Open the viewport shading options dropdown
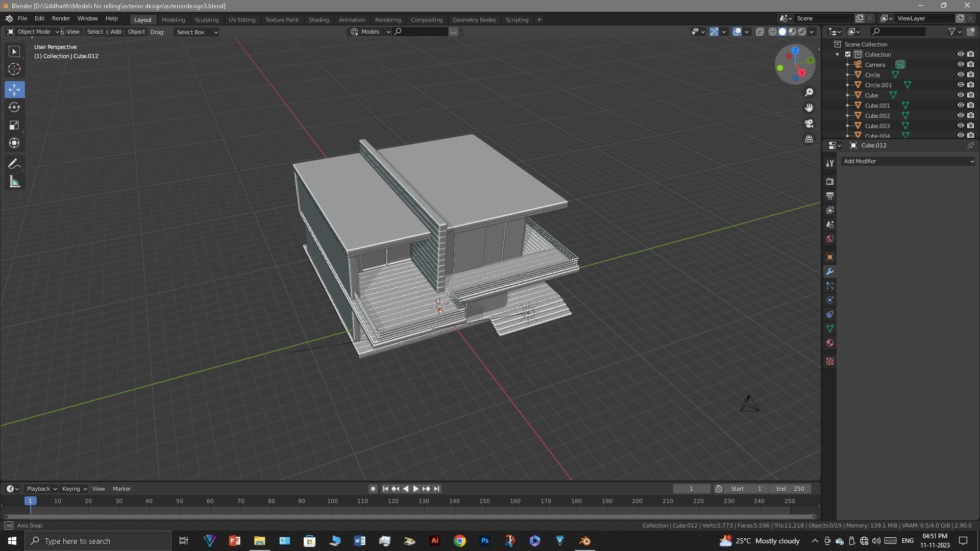The height and width of the screenshot is (551, 980). click(x=812, y=32)
